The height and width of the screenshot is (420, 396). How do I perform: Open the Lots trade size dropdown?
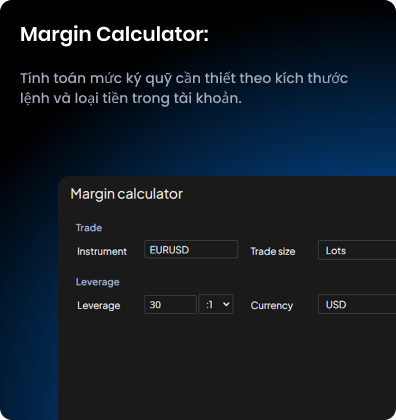(x=357, y=250)
